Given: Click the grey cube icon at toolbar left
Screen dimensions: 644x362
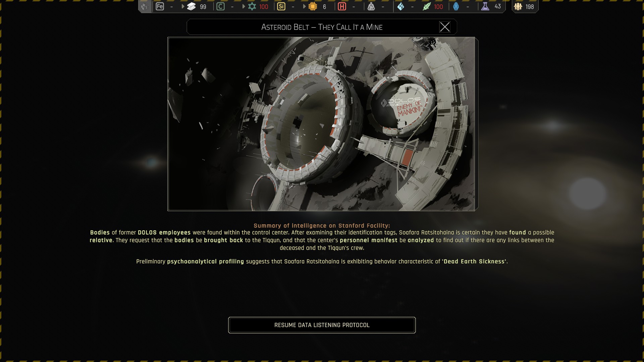Looking at the screenshot, I should pyautogui.click(x=145, y=6).
